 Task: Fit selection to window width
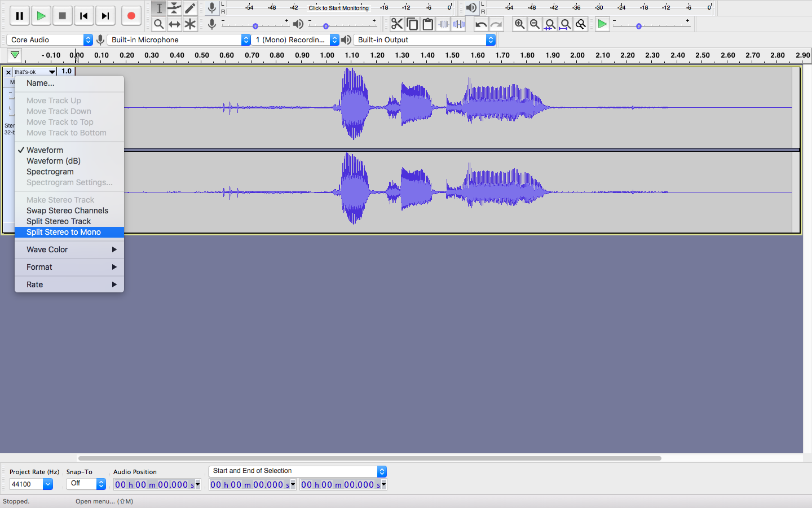click(550, 24)
